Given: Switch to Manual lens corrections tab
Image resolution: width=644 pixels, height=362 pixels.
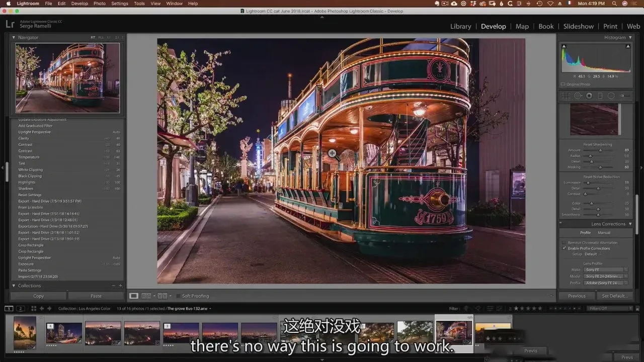Looking at the screenshot, I should click(x=604, y=233).
